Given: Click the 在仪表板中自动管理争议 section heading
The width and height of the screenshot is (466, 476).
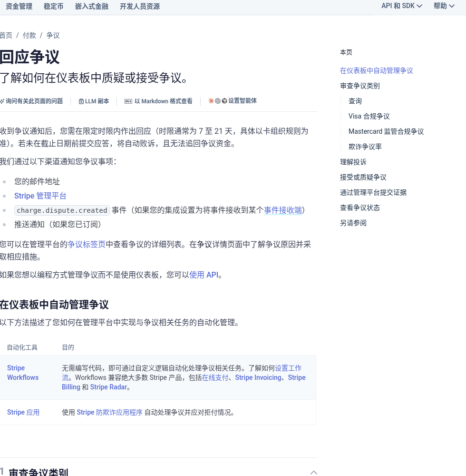Looking at the screenshot, I should click(x=54, y=305).
